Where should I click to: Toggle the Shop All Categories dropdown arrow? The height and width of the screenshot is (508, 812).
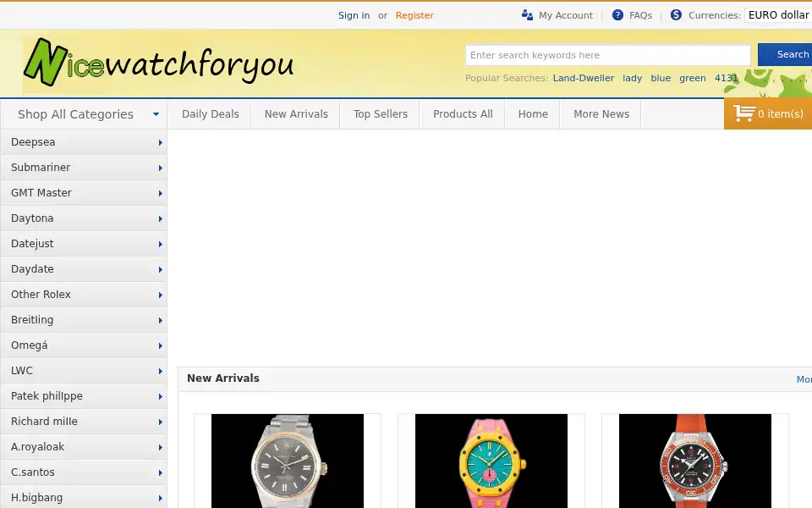click(x=156, y=114)
